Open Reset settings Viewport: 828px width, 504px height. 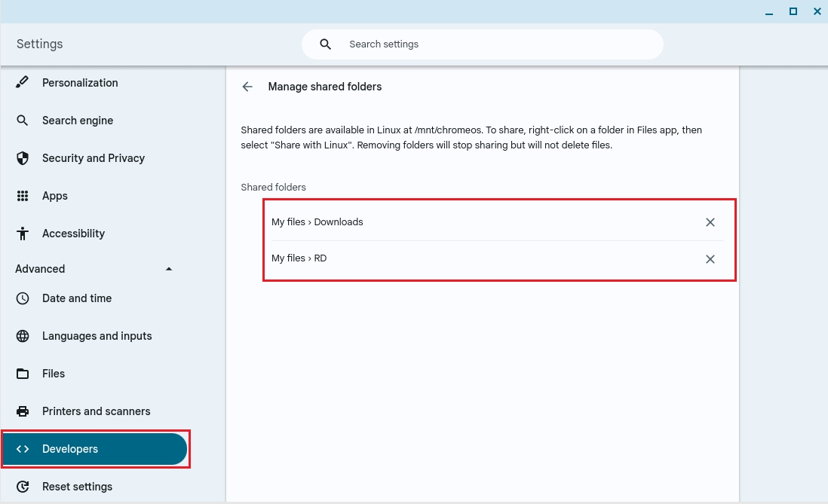click(x=77, y=487)
